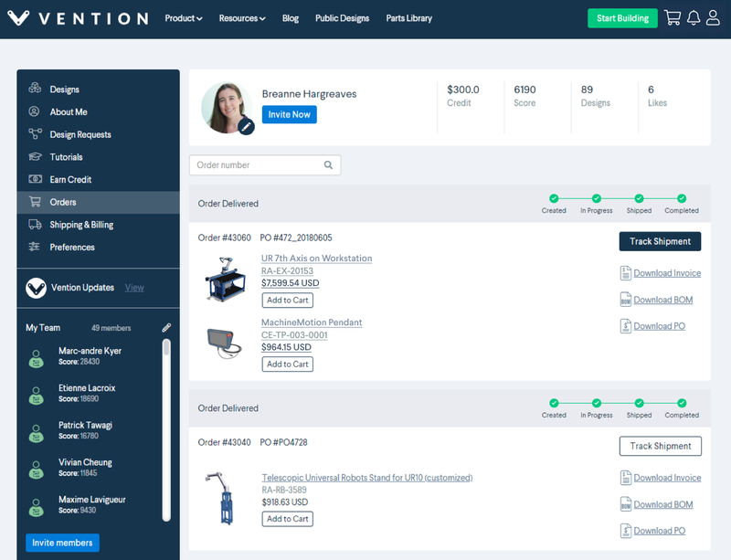
Task: Download Invoice for order #43060
Action: pyautogui.click(x=667, y=273)
